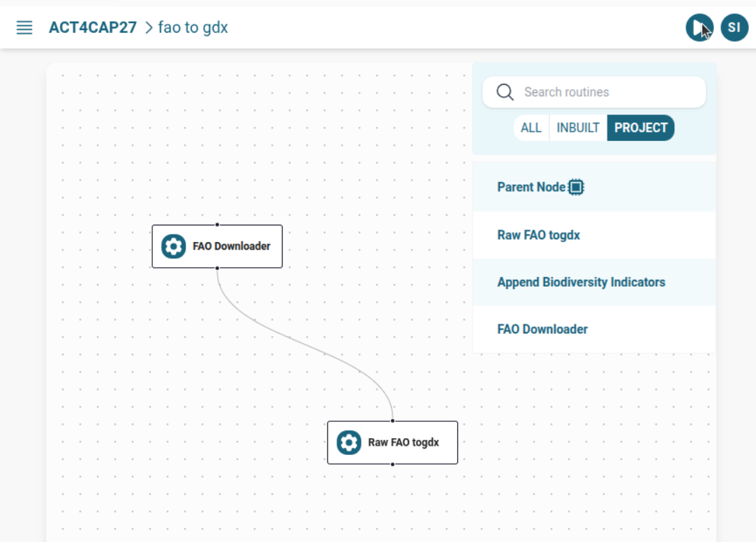This screenshot has height=542, width=756.
Task: Click top port of FAO Downloader node
Action: [218, 225]
